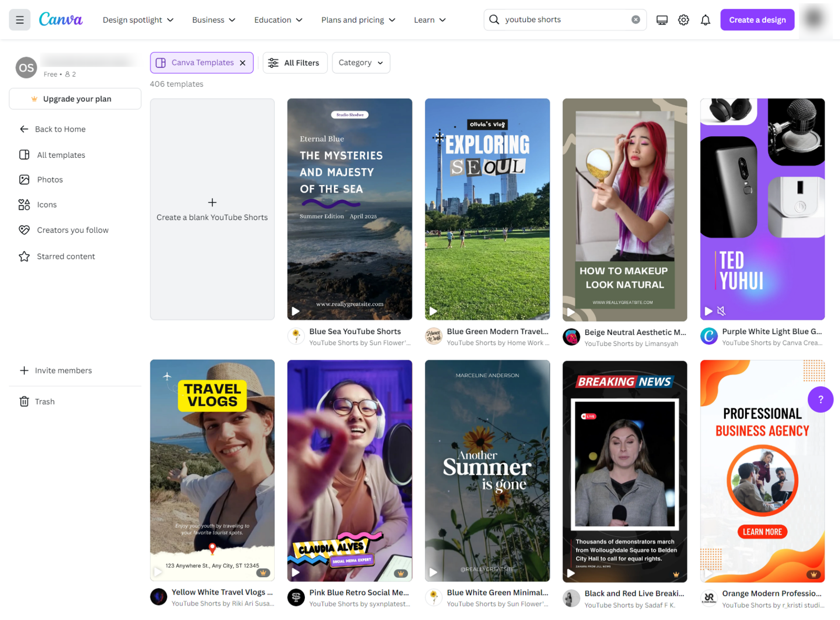
Task: Open the hamburger menu
Action: 19,19
